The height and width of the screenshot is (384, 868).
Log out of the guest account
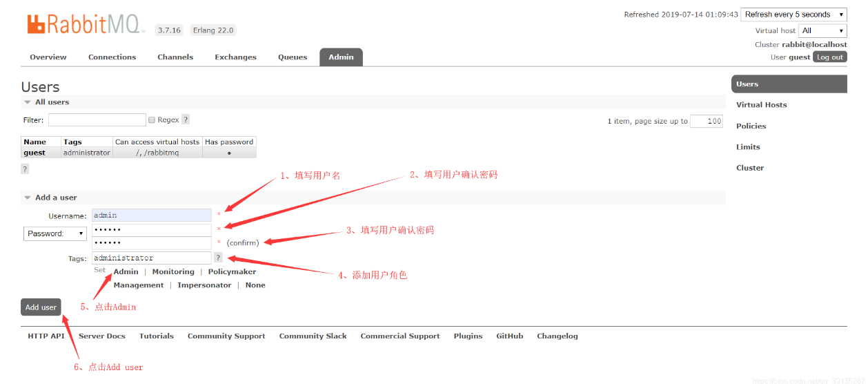[x=829, y=57]
